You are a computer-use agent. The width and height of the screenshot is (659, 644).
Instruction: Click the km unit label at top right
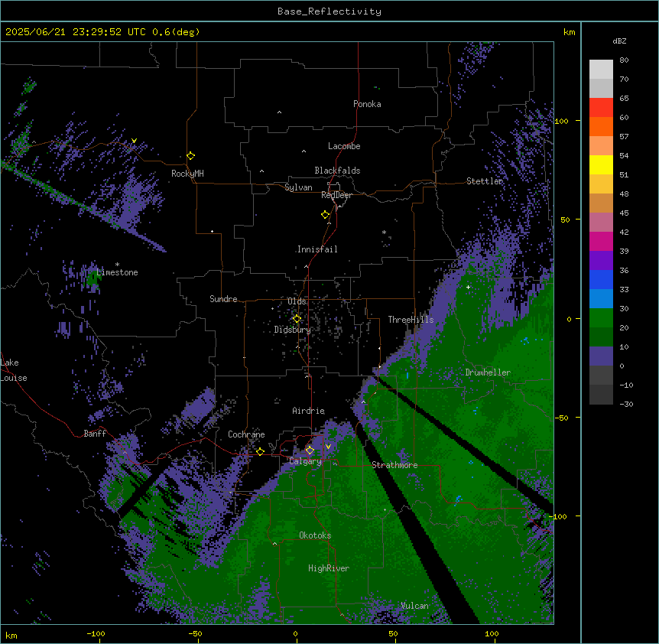pos(570,32)
